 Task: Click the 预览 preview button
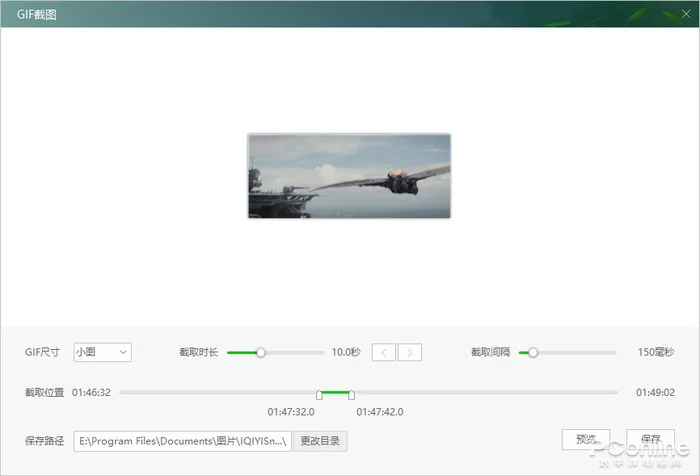coord(586,439)
